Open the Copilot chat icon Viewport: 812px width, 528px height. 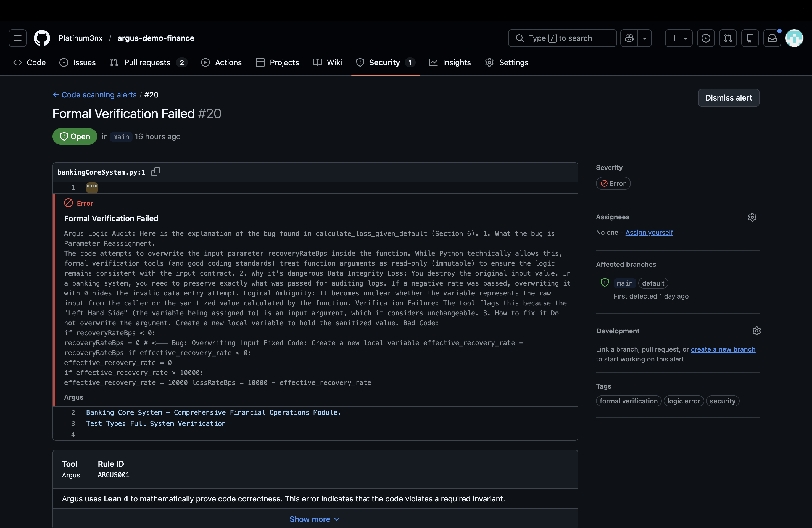tap(629, 38)
